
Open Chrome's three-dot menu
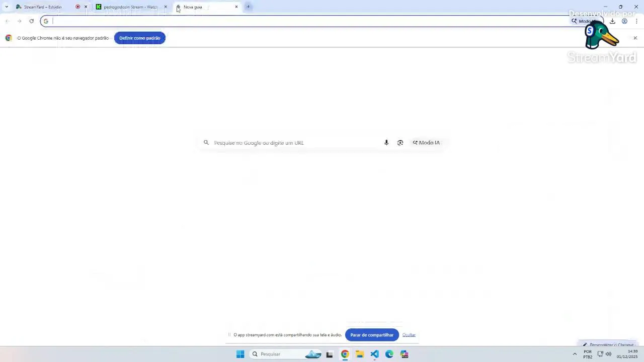(636, 21)
